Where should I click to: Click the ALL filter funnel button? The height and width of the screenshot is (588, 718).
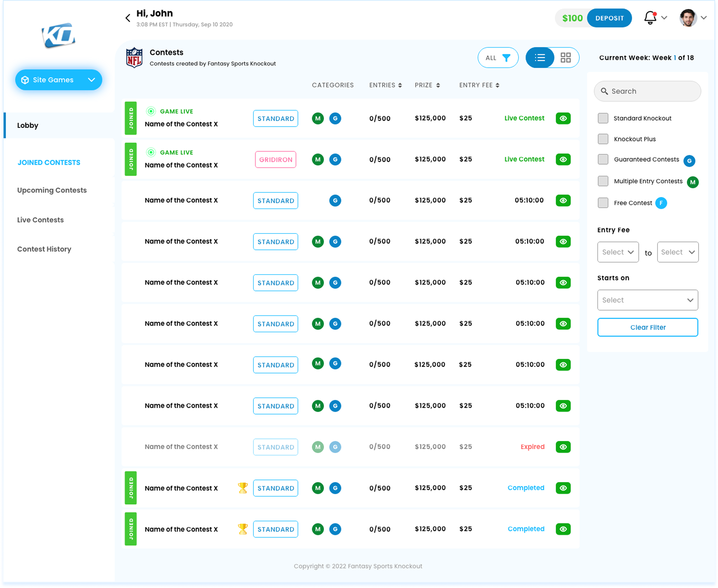point(498,58)
